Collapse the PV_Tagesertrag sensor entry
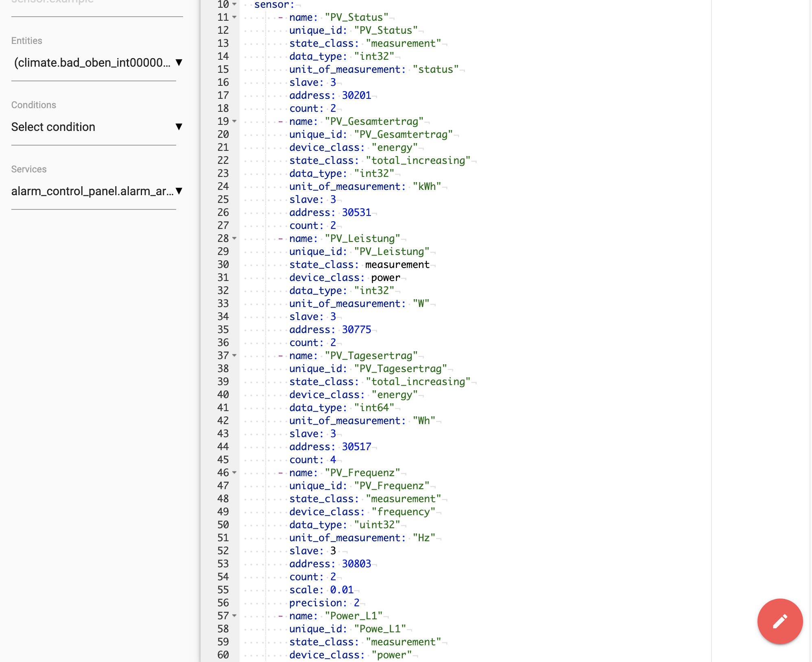Screen dimensions: 812x662 (x=234, y=355)
